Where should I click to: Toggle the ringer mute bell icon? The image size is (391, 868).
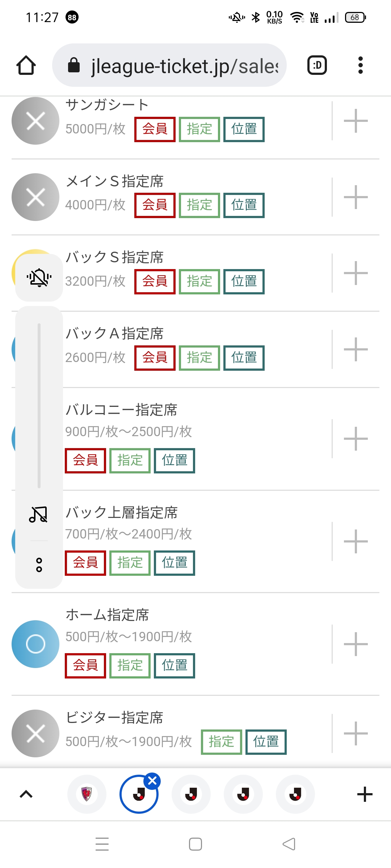39,278
